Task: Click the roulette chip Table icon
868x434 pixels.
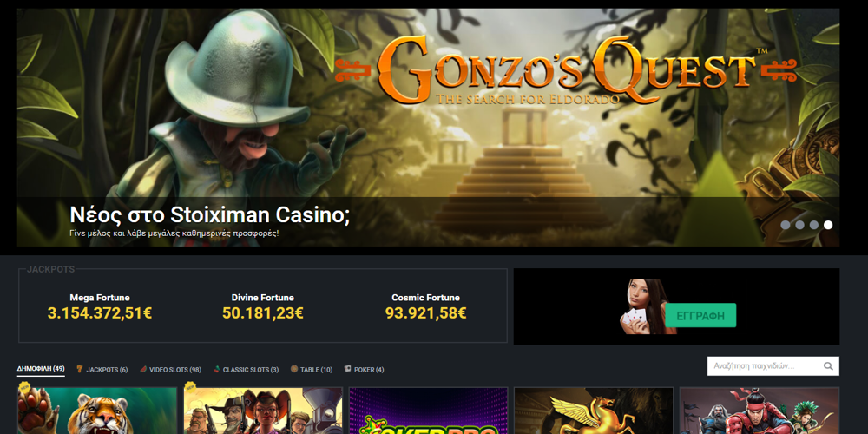Action: pos(294,369)
